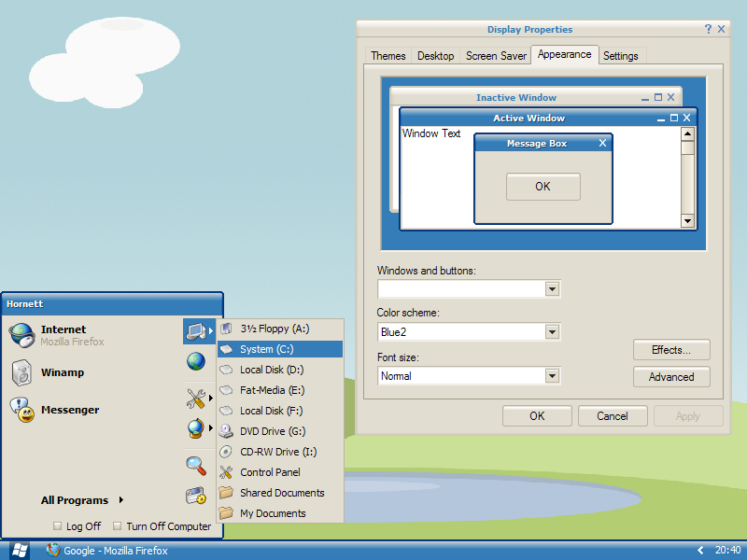Expand My Computer submenu arrow

[211, 330]
